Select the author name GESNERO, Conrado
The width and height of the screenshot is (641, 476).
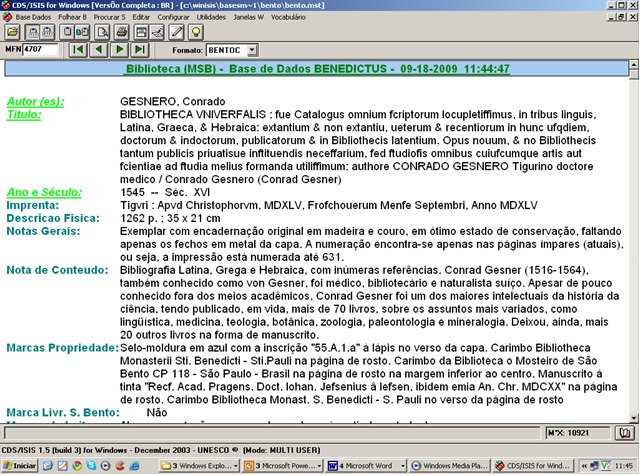pos(173,101)
